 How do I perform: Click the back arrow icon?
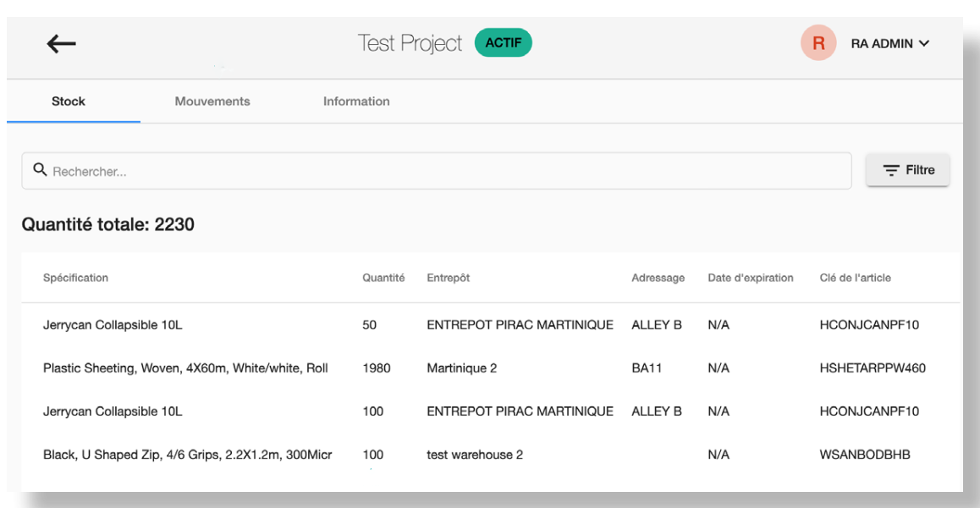point(61,44)
